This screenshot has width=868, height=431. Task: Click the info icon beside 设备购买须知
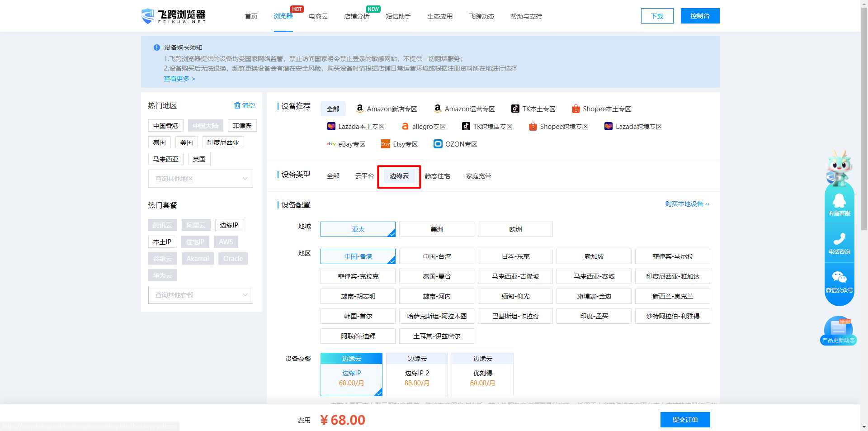click(x=157, y=47)
